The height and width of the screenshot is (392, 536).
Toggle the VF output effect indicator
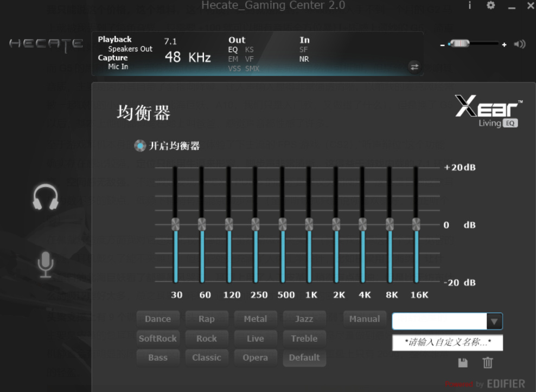(x=249, y=59)
